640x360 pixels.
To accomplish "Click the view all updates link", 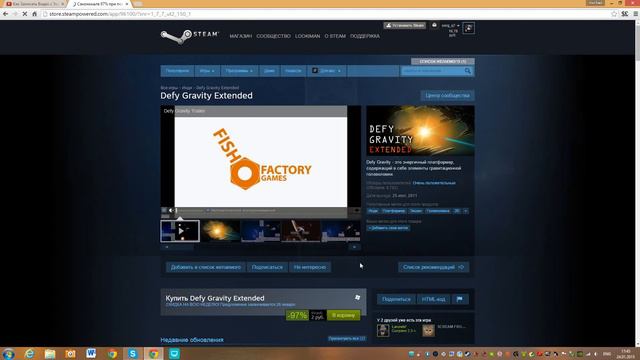I will click(347, 338).
